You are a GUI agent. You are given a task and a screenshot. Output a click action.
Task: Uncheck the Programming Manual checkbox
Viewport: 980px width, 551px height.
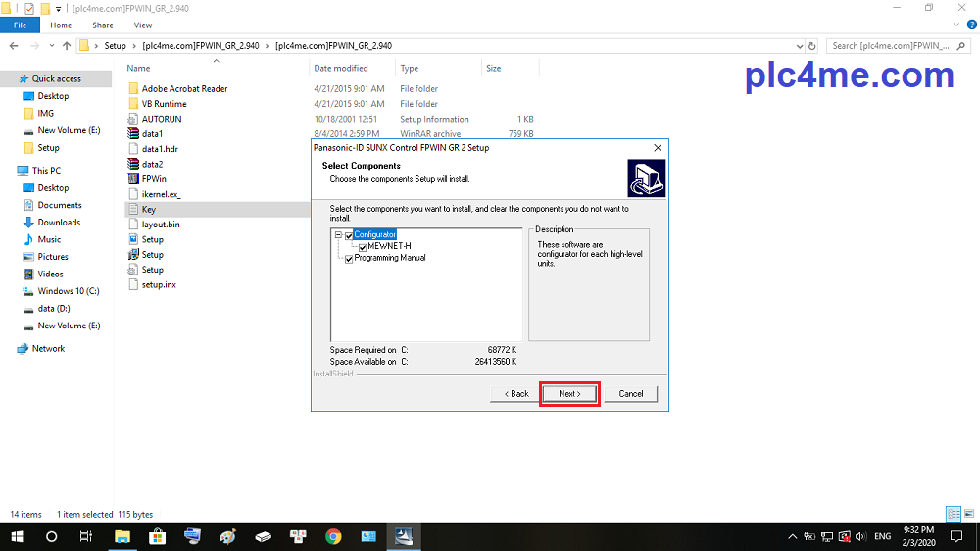point(348,259)
